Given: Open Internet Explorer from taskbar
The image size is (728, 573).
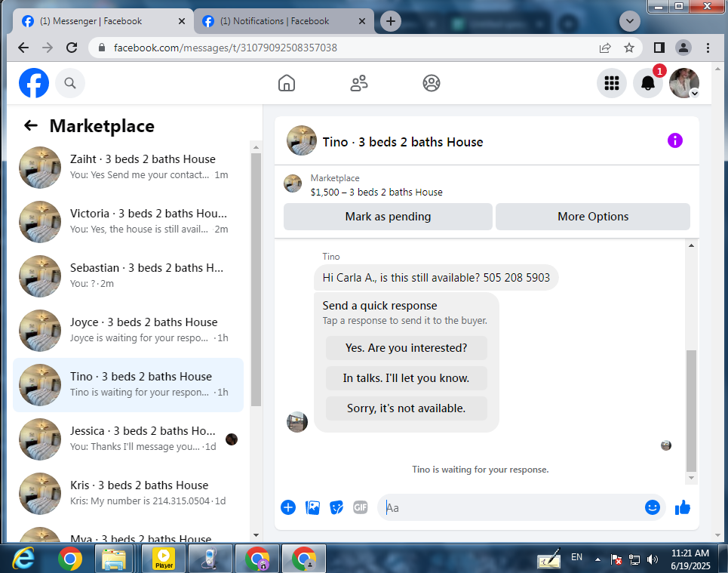Looking at the screenshot, I should 23,558.
